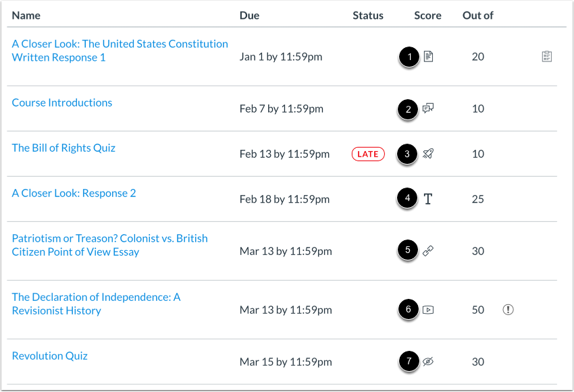Click the URL link icon for Patriotism or Treason essay

coord(428,251)
